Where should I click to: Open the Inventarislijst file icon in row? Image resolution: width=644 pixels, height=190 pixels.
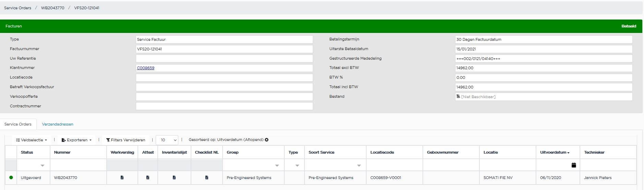[x=174, y=178]
